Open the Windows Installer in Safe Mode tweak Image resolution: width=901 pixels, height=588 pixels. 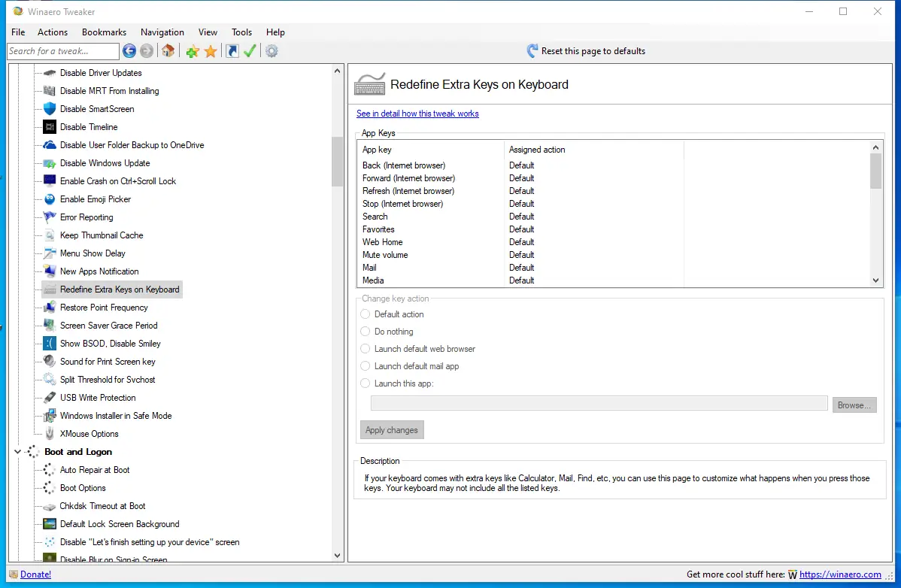(116, 416)
